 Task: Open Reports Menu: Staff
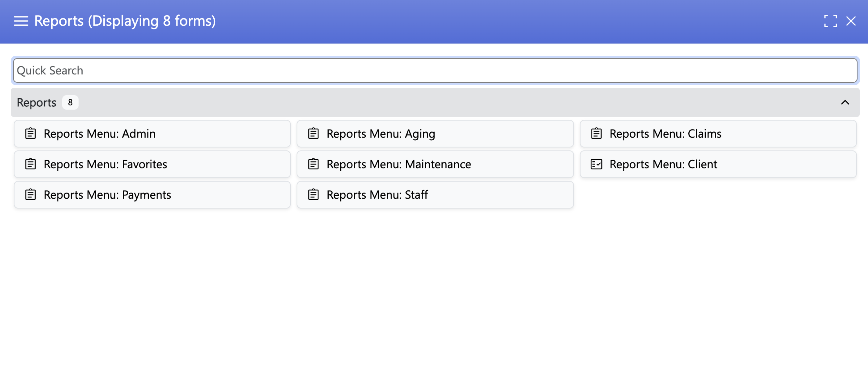tap(435, 195)
